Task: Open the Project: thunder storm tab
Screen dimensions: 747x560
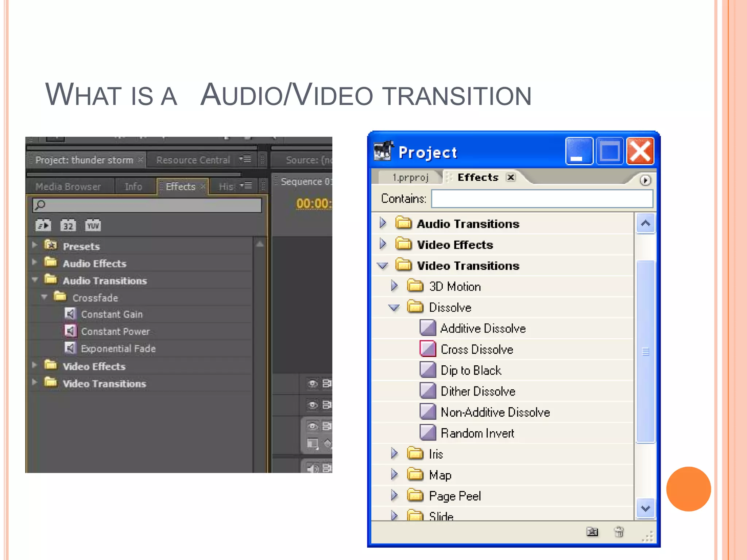Action: (84, 160)
